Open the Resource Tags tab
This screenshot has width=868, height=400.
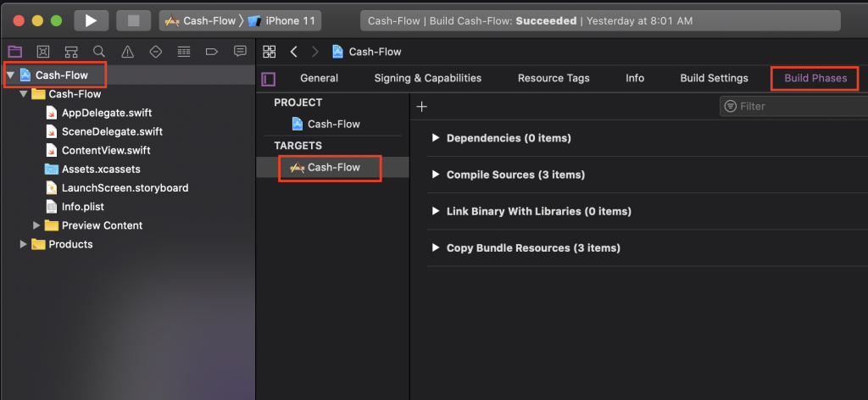(554, 79)
